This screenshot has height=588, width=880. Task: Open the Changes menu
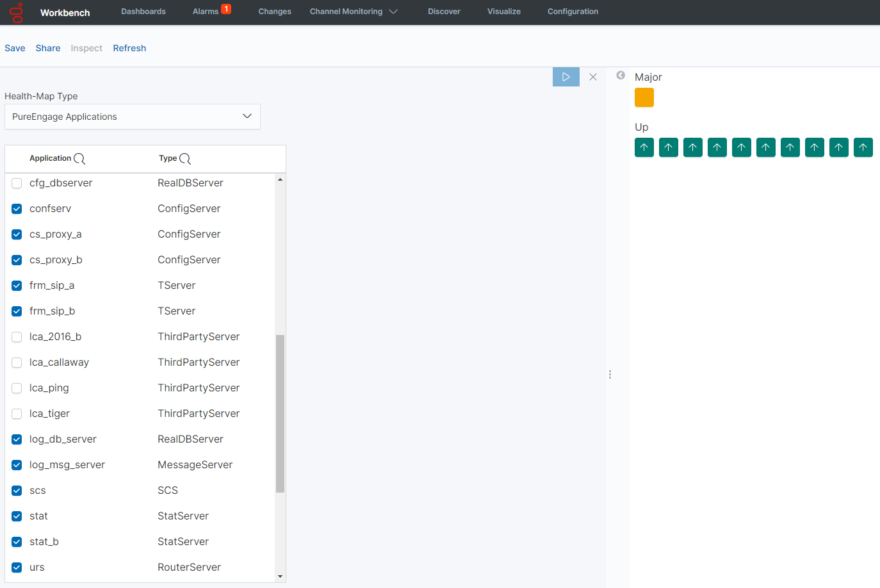pyautogui.click(x=275, y=12)
